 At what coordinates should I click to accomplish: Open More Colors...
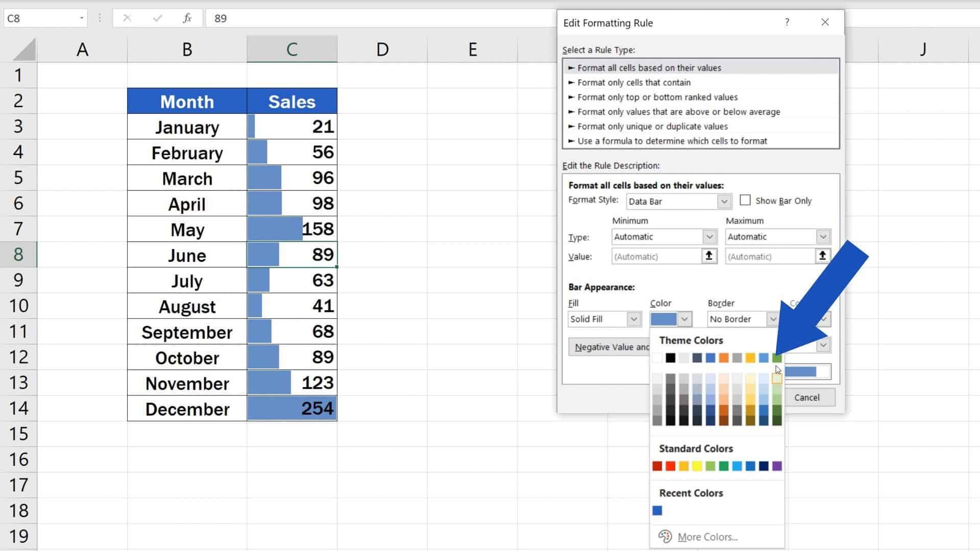point(707,537)
